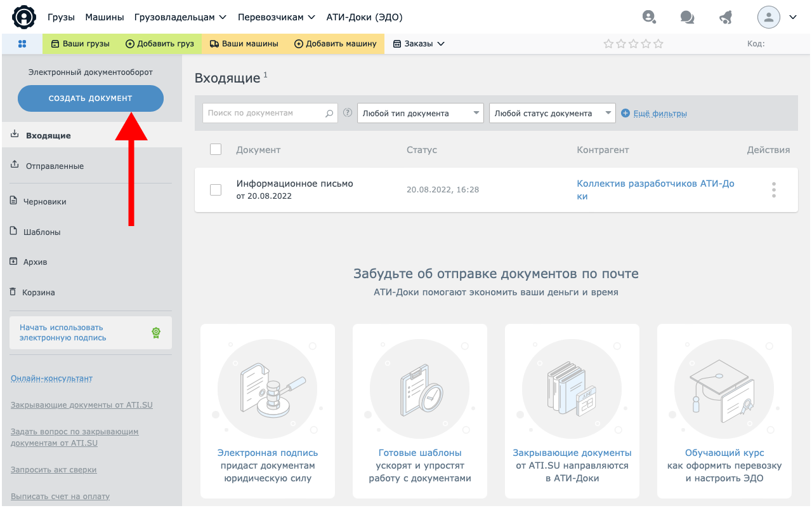This screenshot has height=508, width=812.
Task: Open the chat messages icon
Action: point(687,17)
